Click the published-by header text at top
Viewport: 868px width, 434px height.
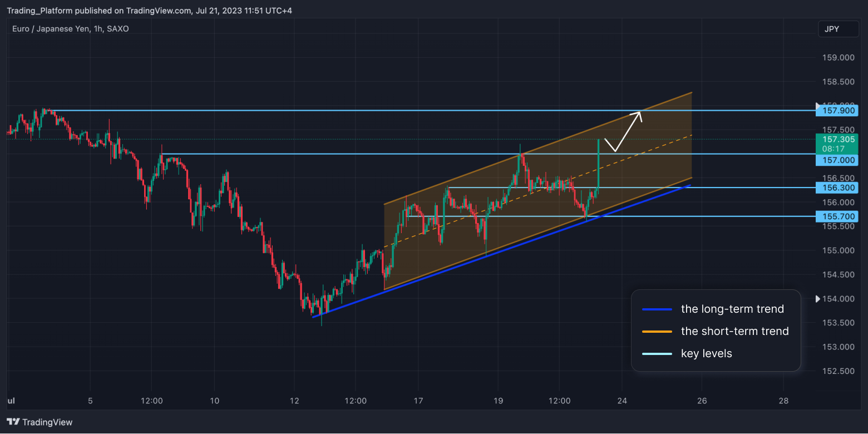pyautogui.click(x=150, y=11)
